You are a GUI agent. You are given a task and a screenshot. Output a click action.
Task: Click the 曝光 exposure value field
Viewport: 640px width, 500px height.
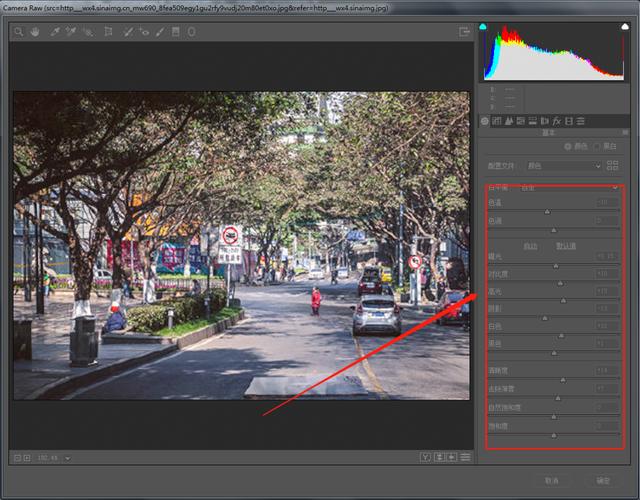[606, 256]
